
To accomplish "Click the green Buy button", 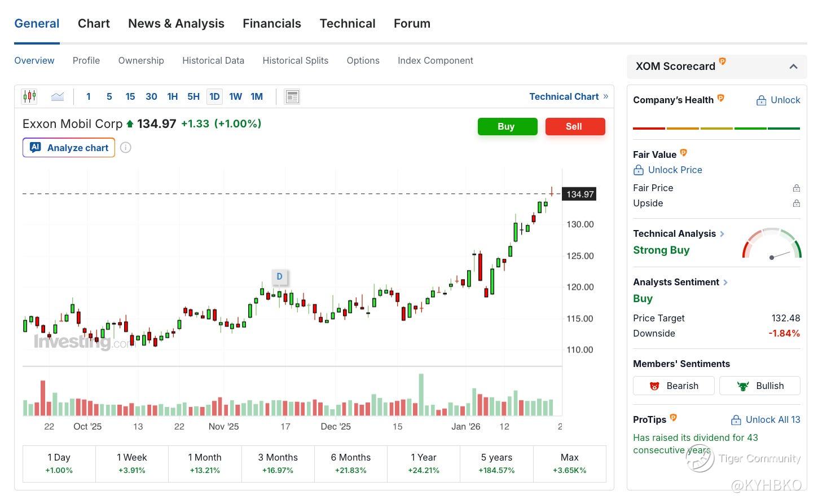I will pos(507,126).
